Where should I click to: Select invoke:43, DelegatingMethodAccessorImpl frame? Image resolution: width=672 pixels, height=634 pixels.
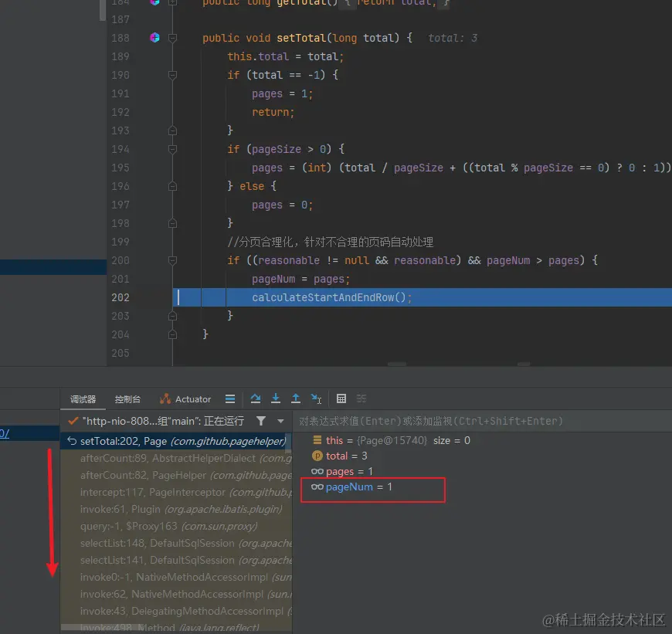(175, 611)
